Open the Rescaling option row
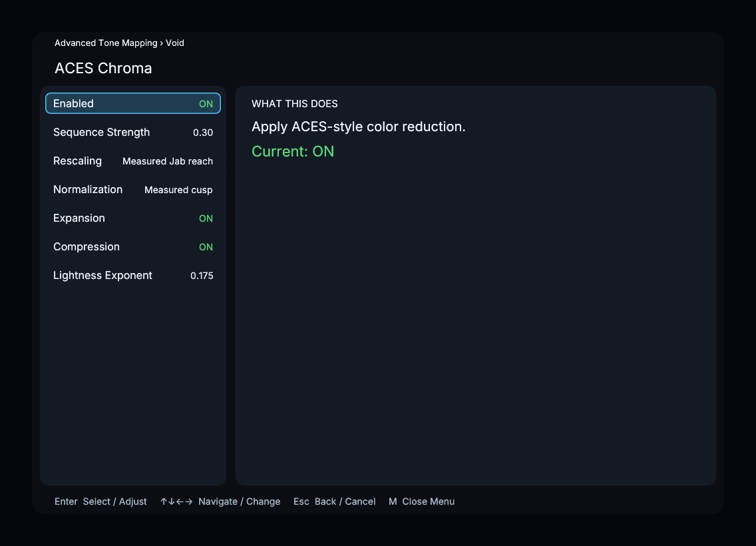 click(x=133, y=160)
